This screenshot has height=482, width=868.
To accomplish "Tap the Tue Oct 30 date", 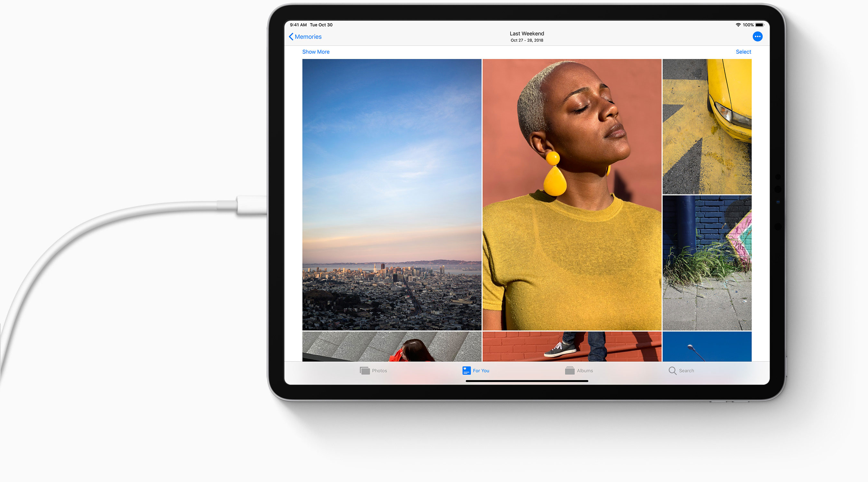I will click(x=321, y=24).
